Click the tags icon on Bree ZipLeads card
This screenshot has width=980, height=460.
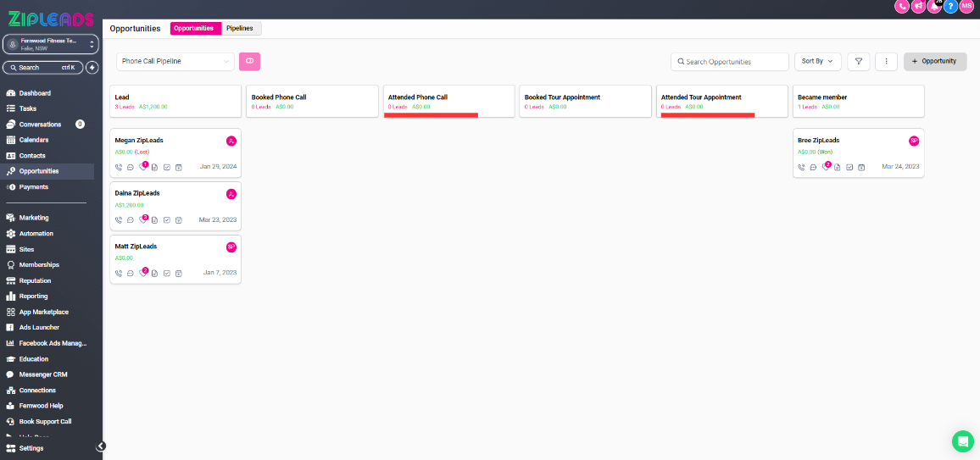point(826,167)
